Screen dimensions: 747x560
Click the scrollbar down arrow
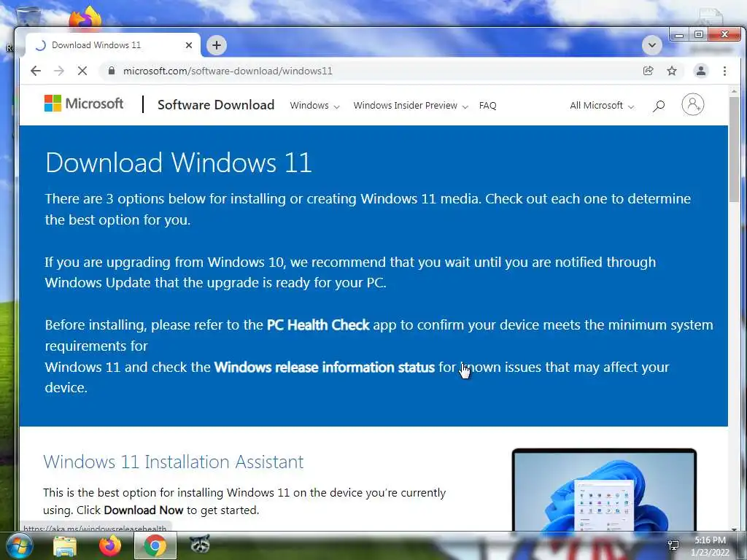click(734, 528)
